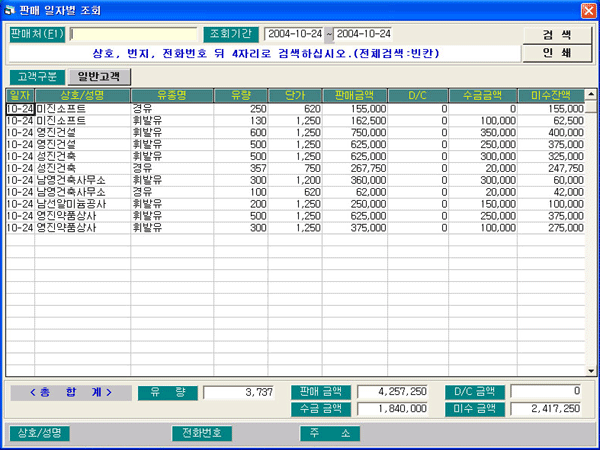This screenshot has width=600, height=450.
Task: Click the start date field 2004-10-24
Action: pyautogui.click(x=295, y=34)
